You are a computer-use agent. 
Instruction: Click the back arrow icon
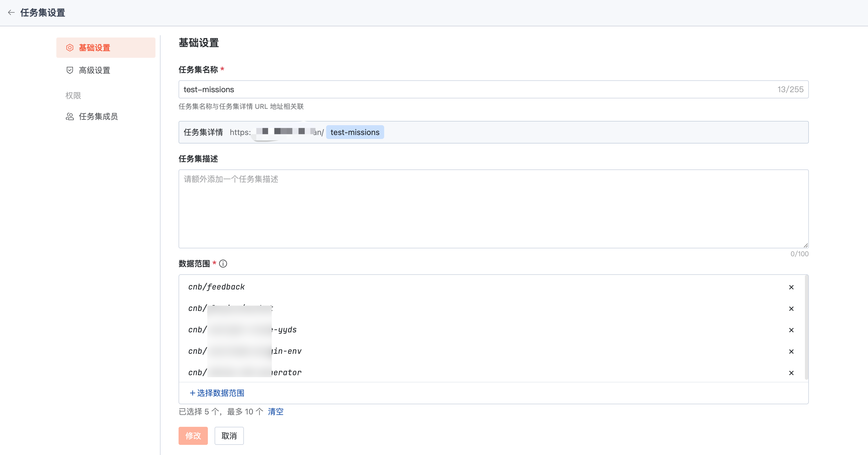[x=11, y=12]
